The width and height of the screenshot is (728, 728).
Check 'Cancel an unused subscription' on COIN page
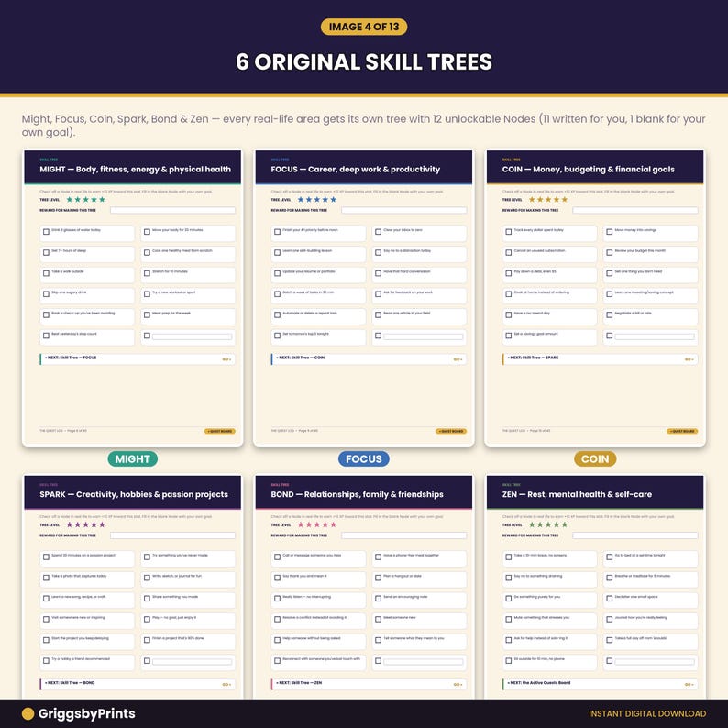tap(508, 252)
